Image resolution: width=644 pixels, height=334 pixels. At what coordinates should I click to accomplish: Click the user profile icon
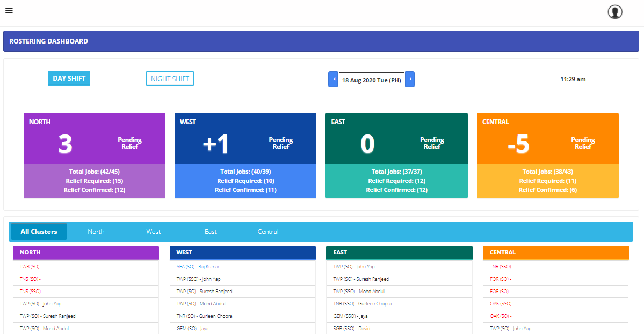pyautogui.click(x=614, y=11)
